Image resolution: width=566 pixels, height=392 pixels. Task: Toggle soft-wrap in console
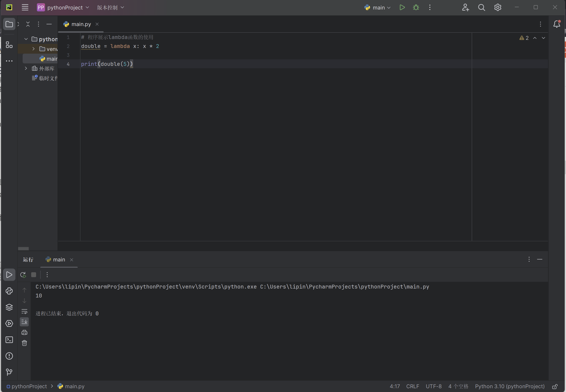pos(24,311)
